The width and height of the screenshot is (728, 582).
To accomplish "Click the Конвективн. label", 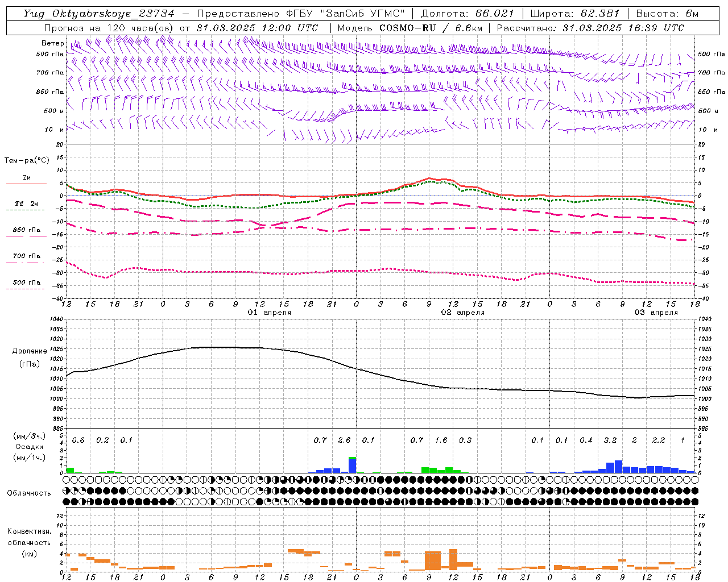I will coord(29,531).
